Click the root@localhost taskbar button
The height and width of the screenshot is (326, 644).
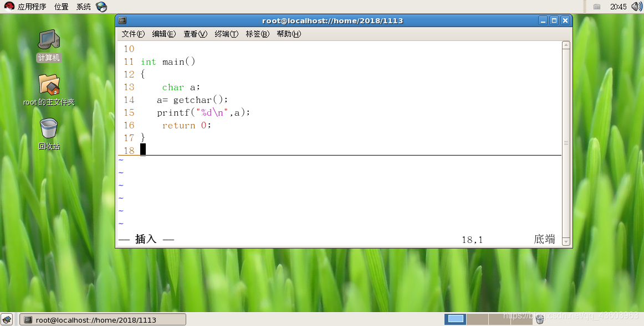pos(103,320)
